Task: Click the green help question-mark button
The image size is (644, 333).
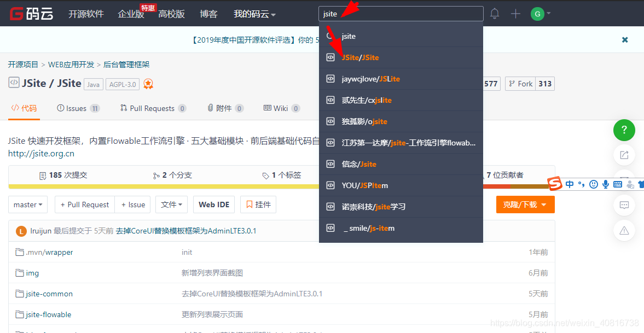Action: pos(624,130)
